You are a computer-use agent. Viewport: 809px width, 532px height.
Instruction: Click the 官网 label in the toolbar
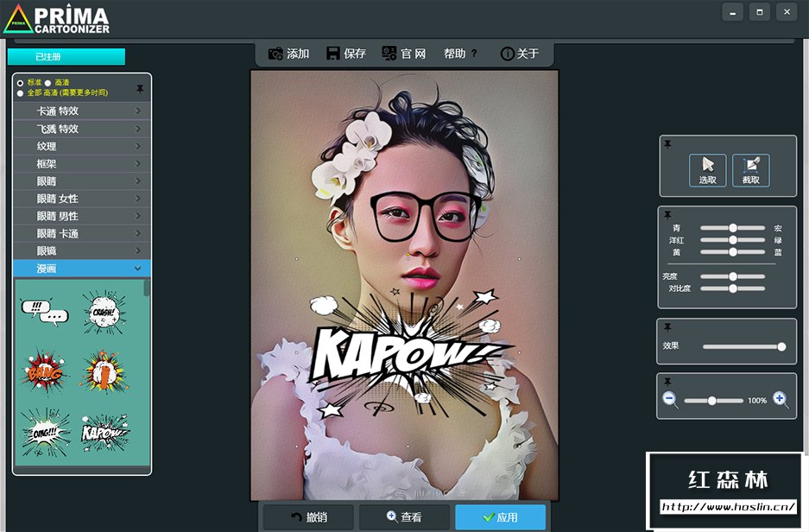click(414, 54)
